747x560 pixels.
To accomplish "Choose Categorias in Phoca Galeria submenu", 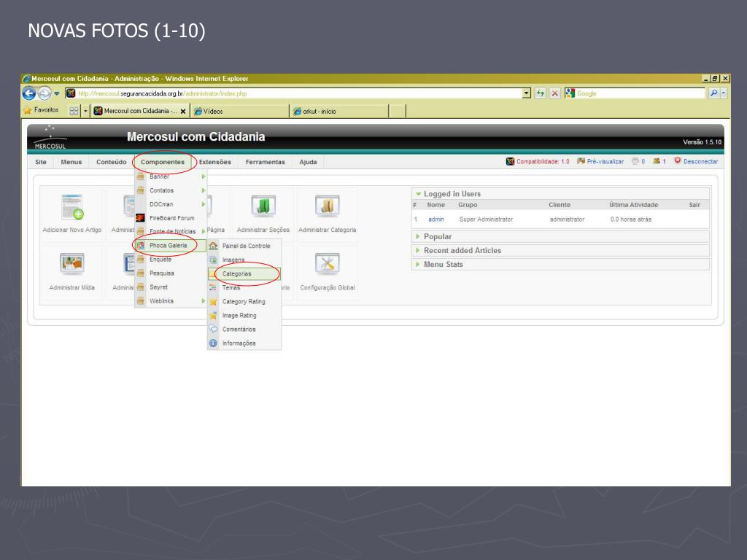I will point(244,274).
